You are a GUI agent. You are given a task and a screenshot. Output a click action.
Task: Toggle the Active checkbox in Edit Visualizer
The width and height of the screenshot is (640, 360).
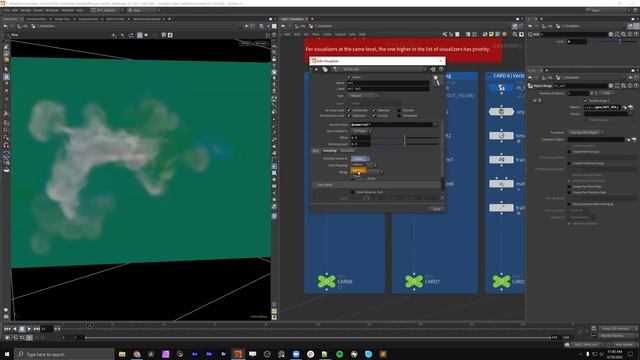[x=349, y=77]
